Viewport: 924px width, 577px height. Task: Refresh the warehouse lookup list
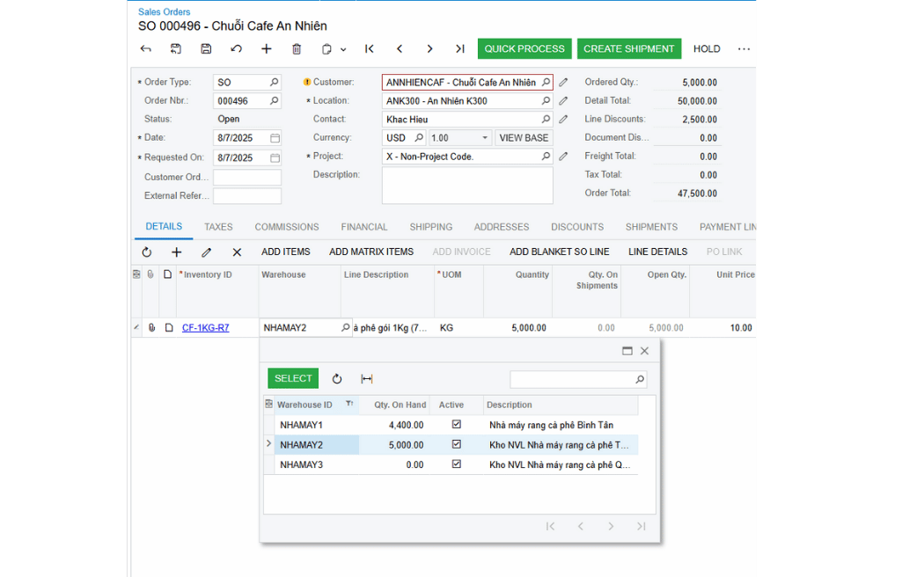pyautogui.click(x=337, y=379)
